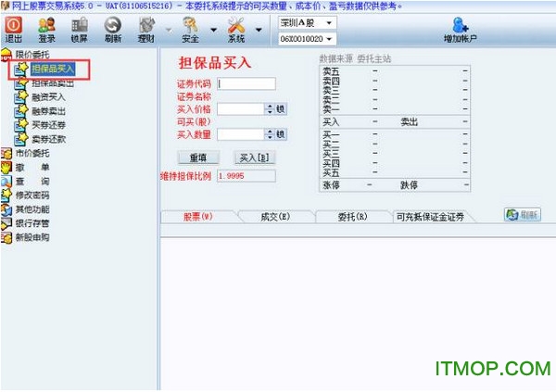Click the 涨停 price label
This screenshot has height=392, width=556.
[331, 184]
